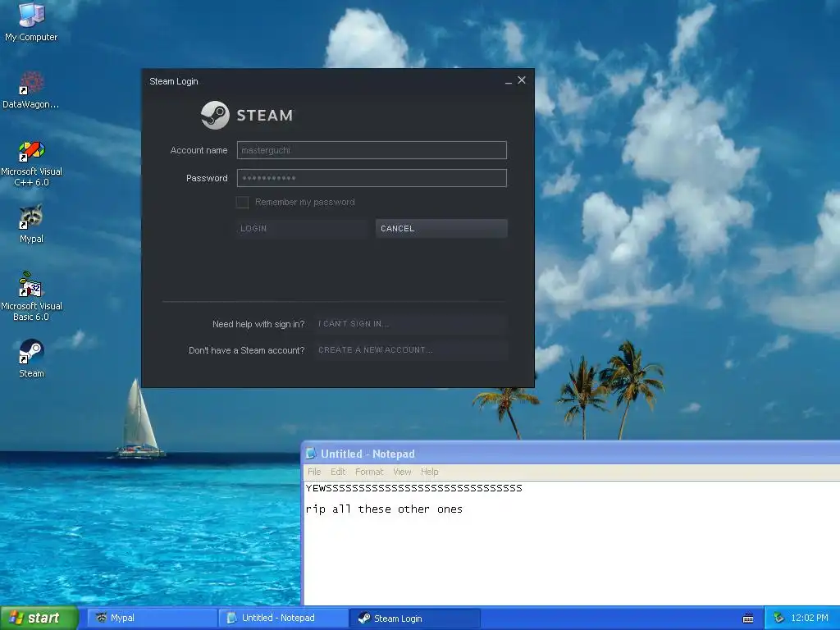Open Notepad's File menu
This screenshot has width=840, height=630.
[x=314, y=472]
